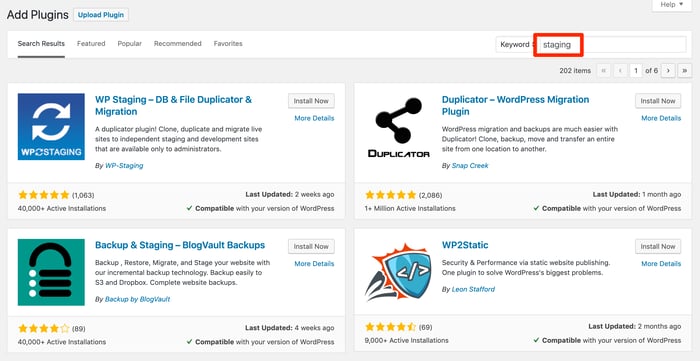Click the WP Staging plugin logo
The width and height of the screenshot is (700, 361).
(x=51, y=127)
